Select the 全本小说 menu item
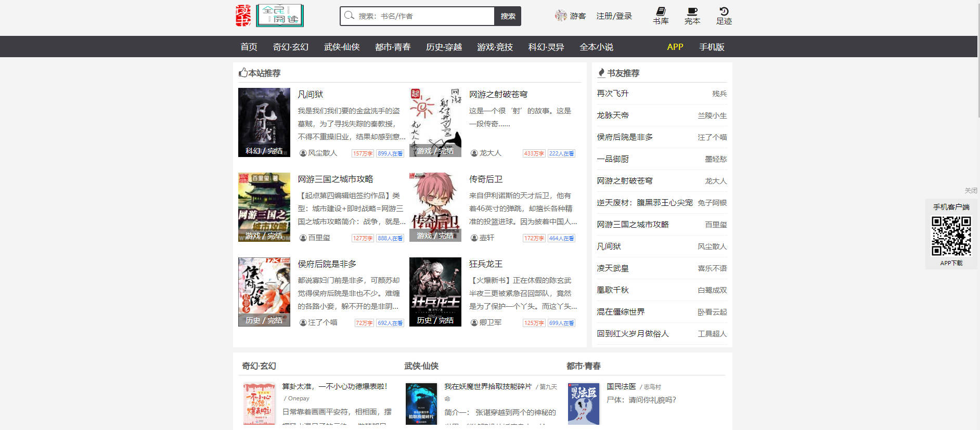The image size is (980, 430). pos(596,47)
